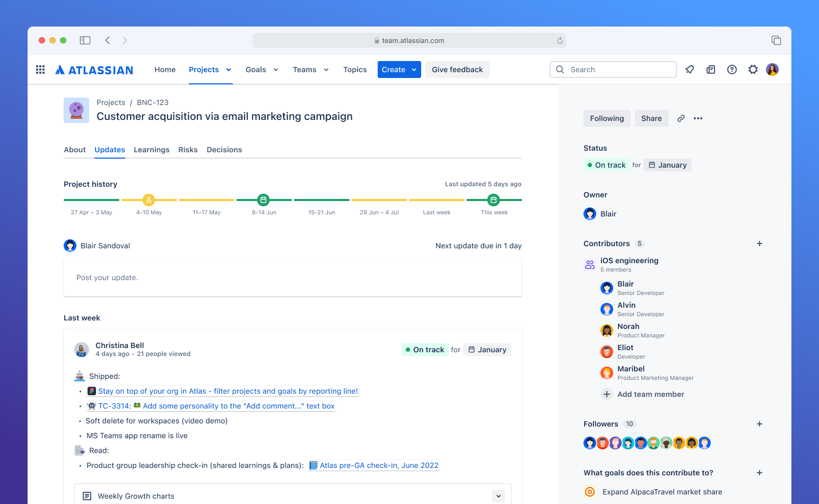Open the Topics nav item
The width and height of the screenshot is (819, 504).
355,69
